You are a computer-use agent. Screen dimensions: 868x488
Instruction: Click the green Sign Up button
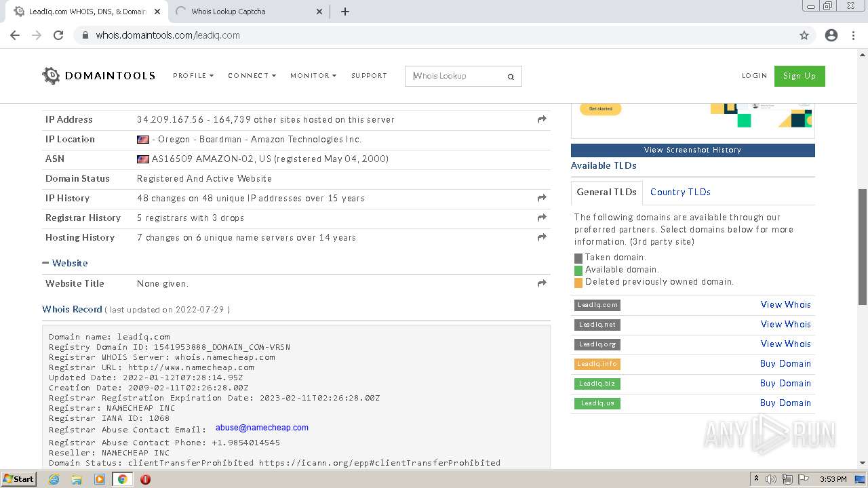tap(800, 76)
